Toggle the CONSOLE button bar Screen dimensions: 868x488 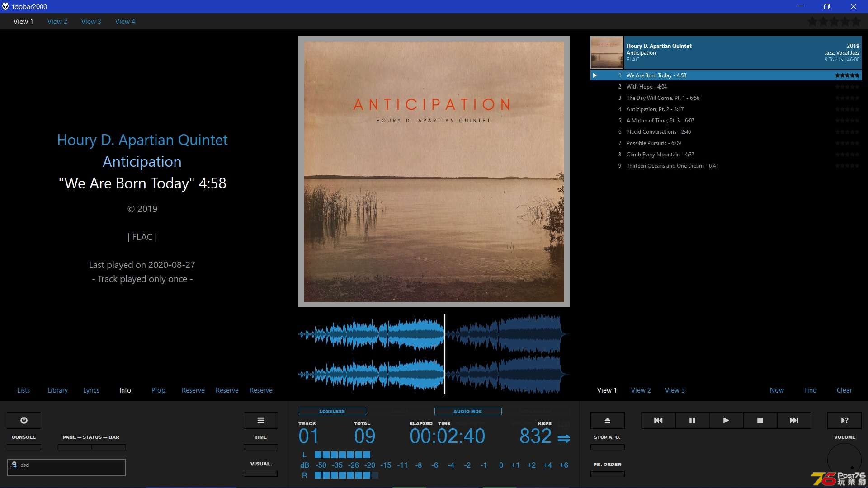(24, 447)
